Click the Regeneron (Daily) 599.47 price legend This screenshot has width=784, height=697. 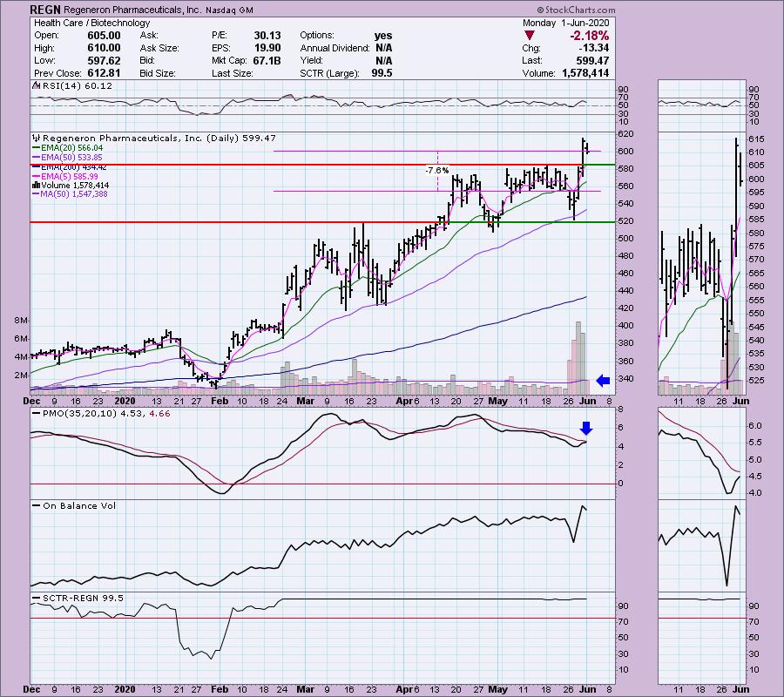pyautogui.click(x=159, y=138)
